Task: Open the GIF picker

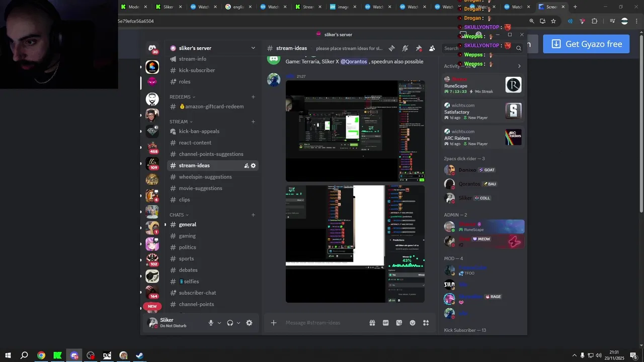Action: 386,323
